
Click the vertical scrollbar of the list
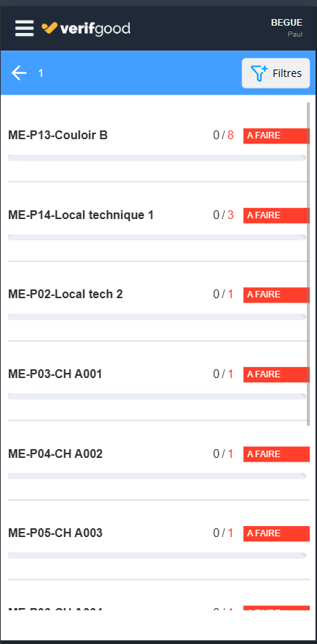click(308, 264)
